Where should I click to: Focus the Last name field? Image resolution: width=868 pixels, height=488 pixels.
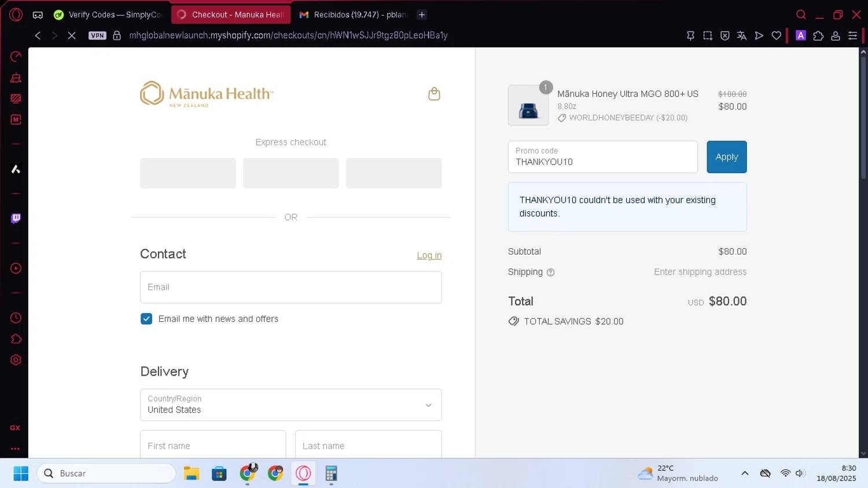pos(369,445)
